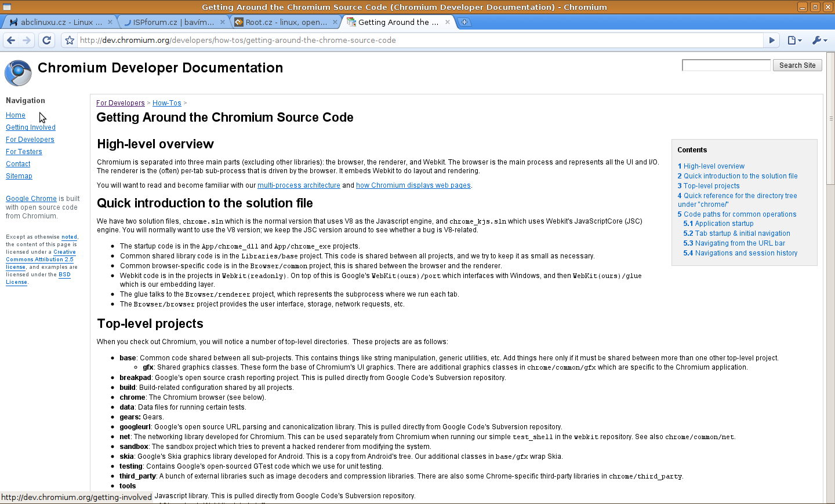Open the wrench tools menu
Screen dimensions: 835x504
tap(819, 40)
